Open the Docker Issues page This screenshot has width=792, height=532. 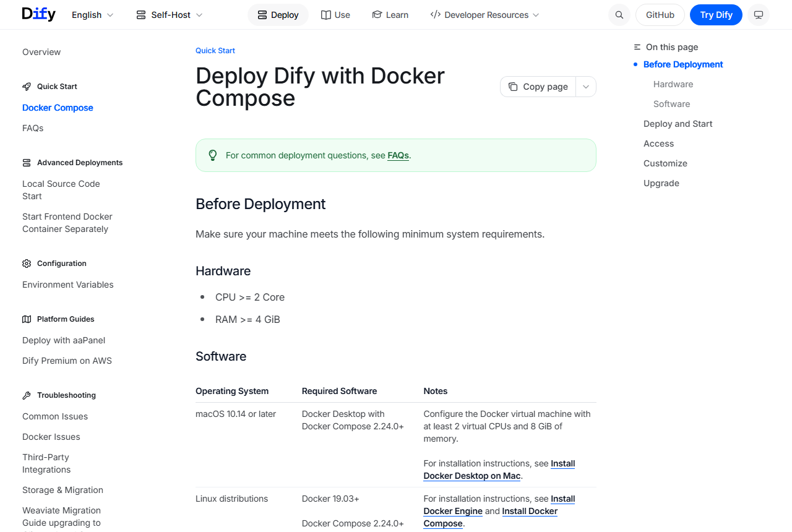coord(51,437)
